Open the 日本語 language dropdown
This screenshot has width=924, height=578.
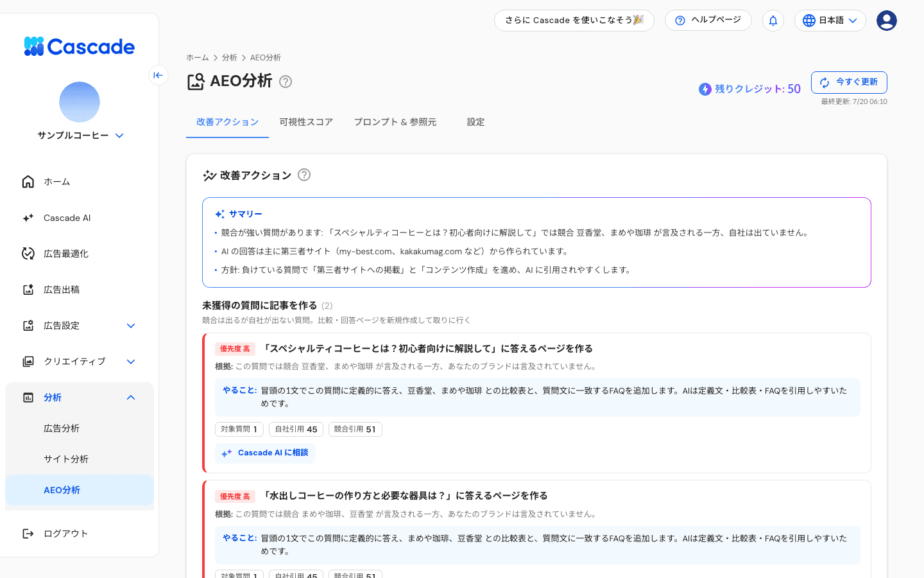830,21
